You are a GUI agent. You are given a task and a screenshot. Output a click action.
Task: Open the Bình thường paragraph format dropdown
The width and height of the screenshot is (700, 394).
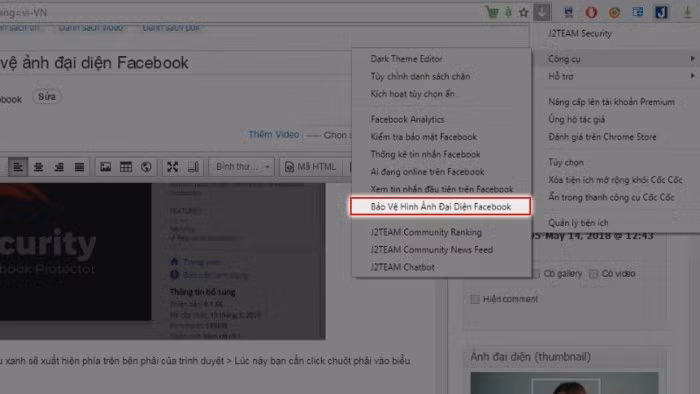(242, 167)
